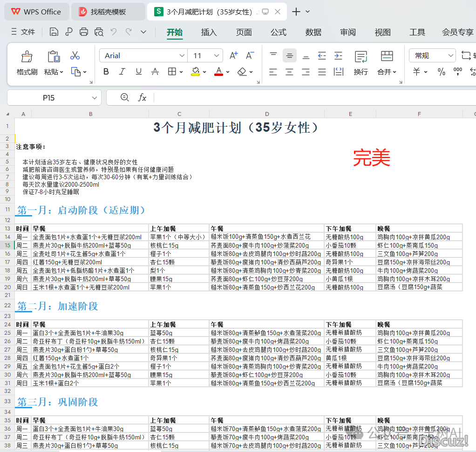
Task: Toggle Strikethrough formatting
Action: coord(155,72)
